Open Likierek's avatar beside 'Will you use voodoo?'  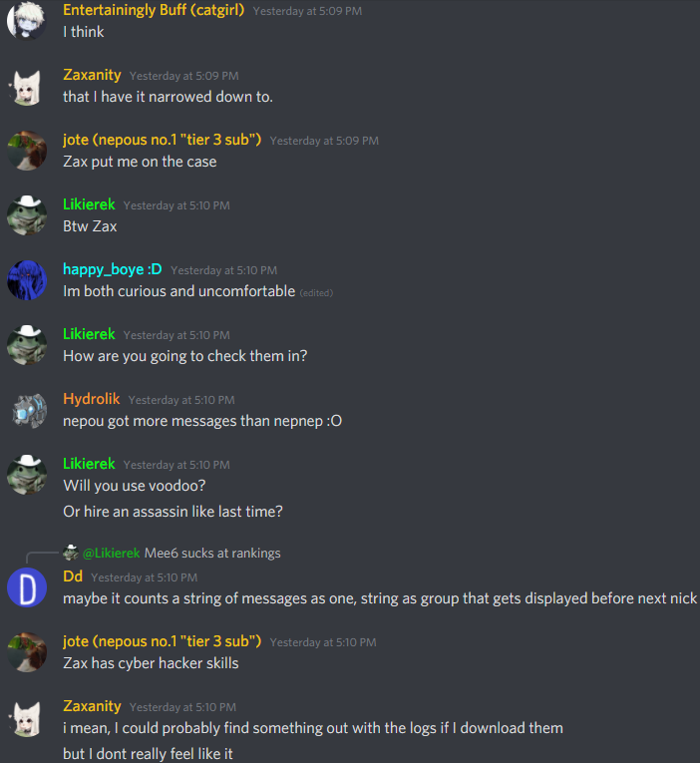(27, 475)
